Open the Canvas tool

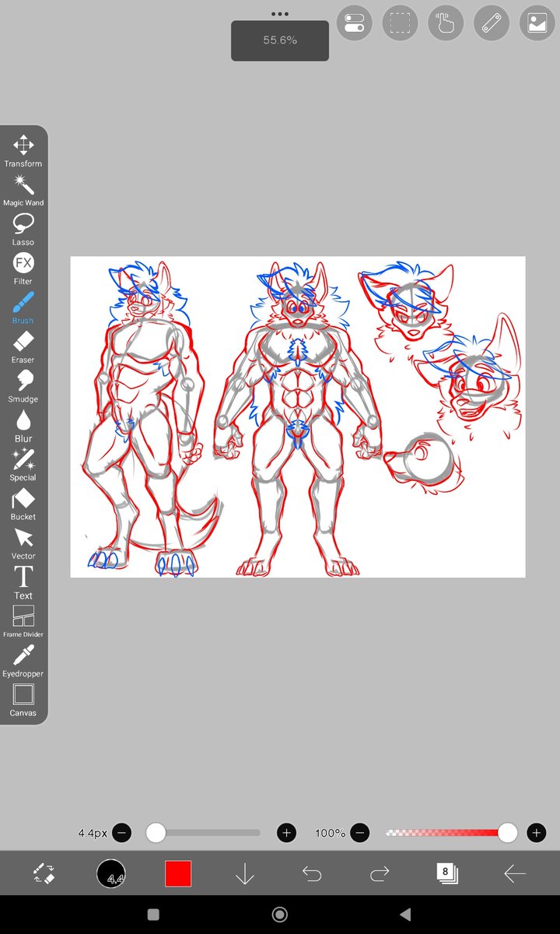23,701
